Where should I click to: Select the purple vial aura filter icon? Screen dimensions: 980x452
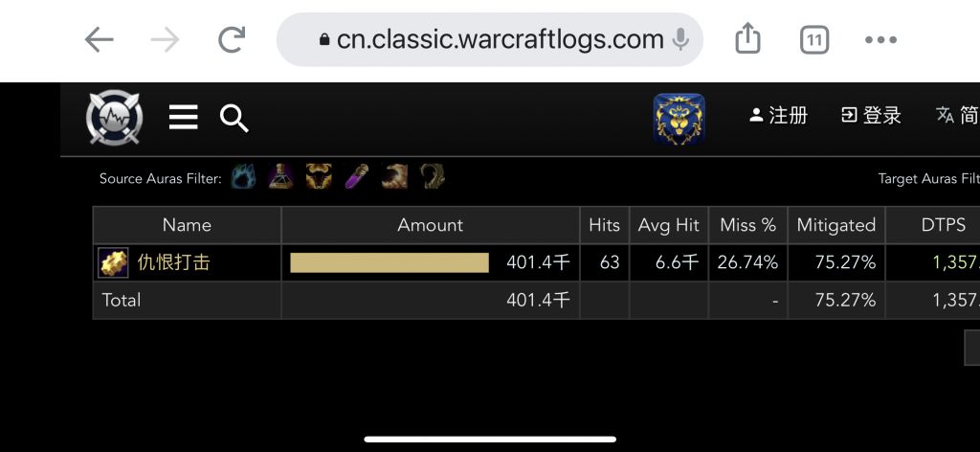[x=356, y=177]
